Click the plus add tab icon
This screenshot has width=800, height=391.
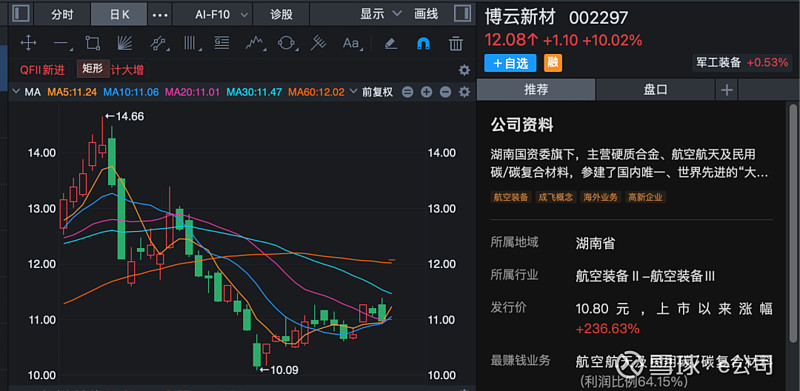727,90
